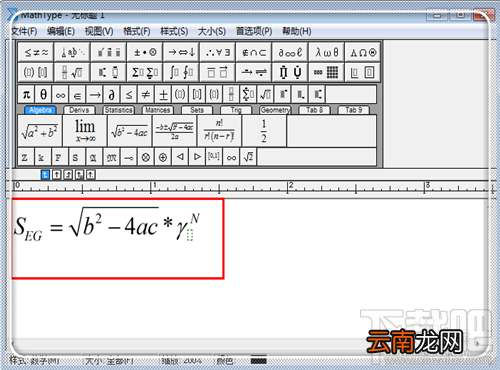
Task: Insert the partial derivative symbol (∂)
Action: 112,95
